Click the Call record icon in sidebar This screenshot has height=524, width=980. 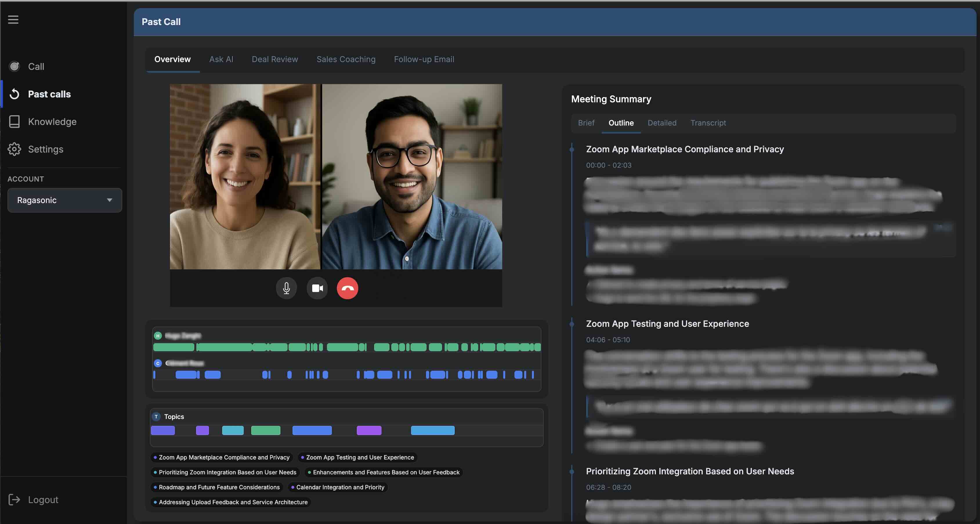pyautogui.click(x=15, y=66)
